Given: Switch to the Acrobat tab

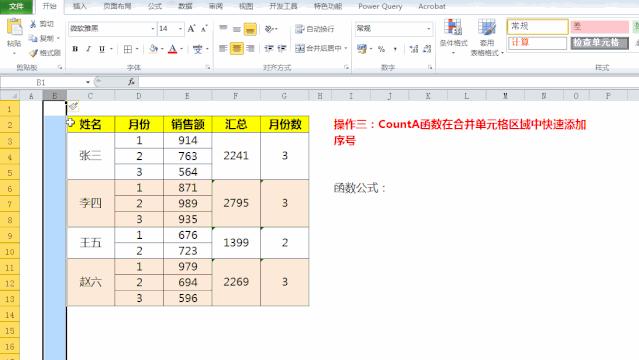Looking at the screenshot, I should point(432,6).
